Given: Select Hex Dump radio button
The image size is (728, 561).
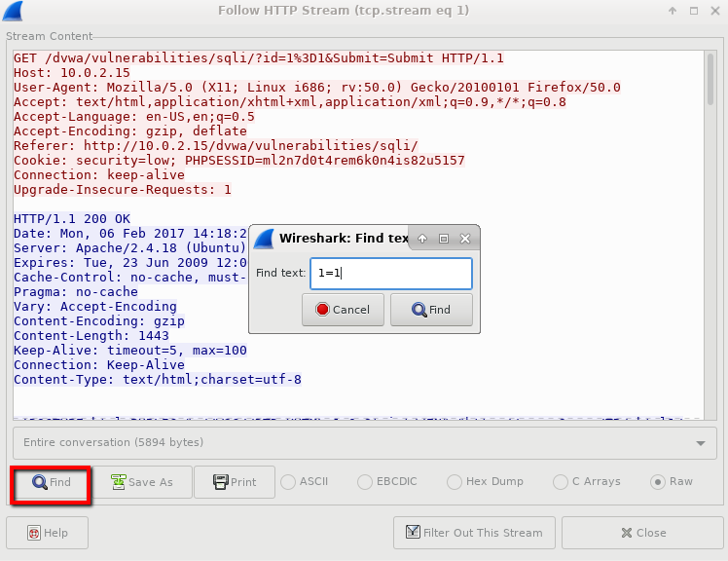Looking at the screenshot, I should (486, 481).
